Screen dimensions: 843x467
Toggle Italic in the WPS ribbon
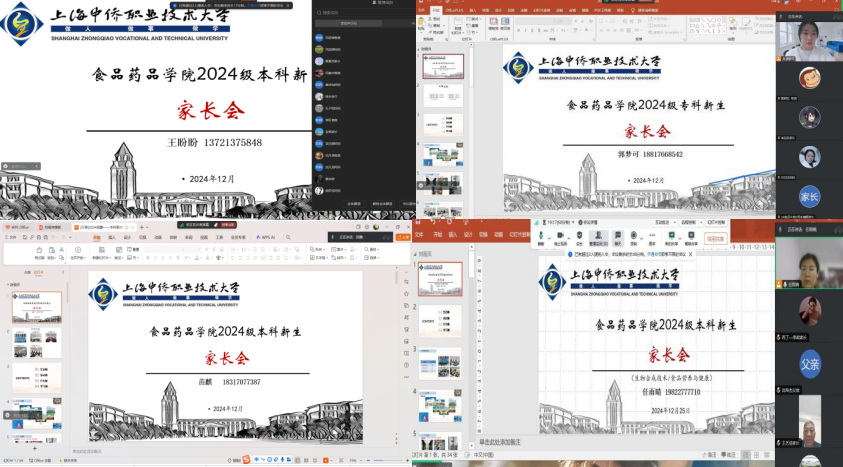pos(155,258)
